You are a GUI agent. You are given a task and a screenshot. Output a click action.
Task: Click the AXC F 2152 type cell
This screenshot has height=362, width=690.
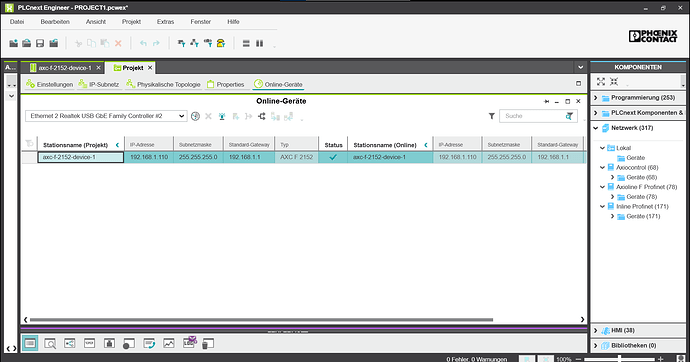296,157
